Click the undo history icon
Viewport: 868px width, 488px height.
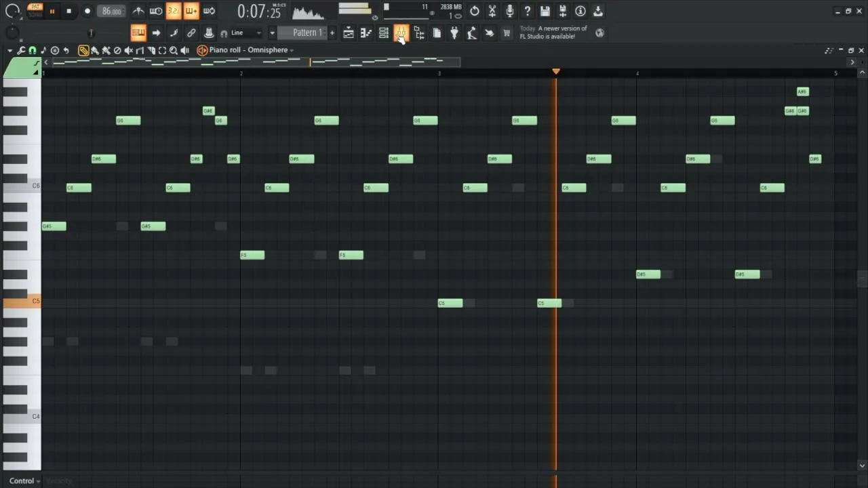[x=475, y=11]
